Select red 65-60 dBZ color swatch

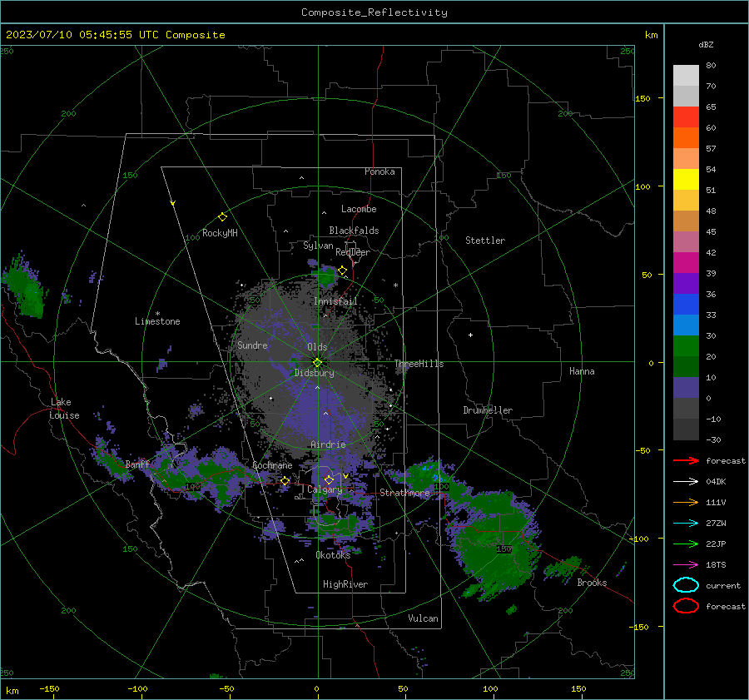point(686,117)
